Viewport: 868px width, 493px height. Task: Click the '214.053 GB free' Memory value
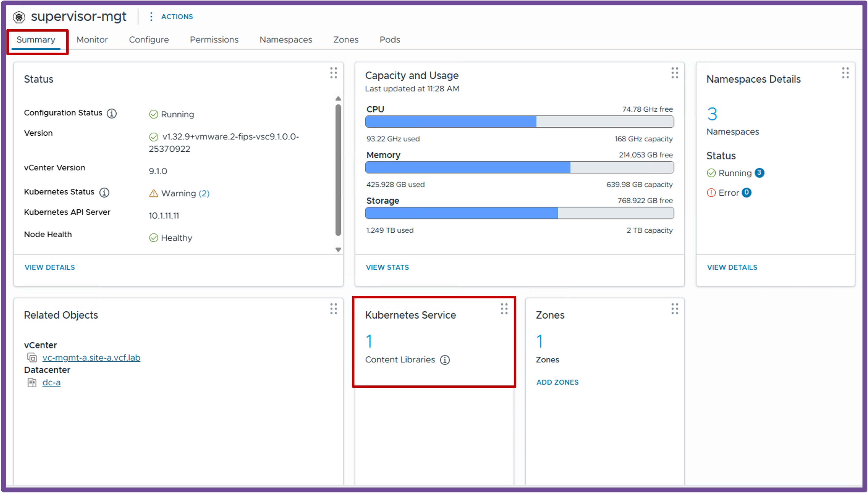(645, 155)
